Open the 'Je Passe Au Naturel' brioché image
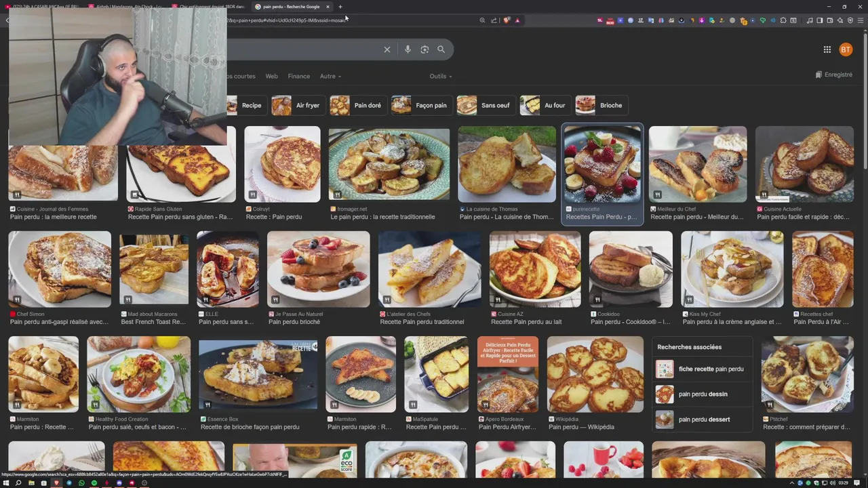 (x=319, y=269)
